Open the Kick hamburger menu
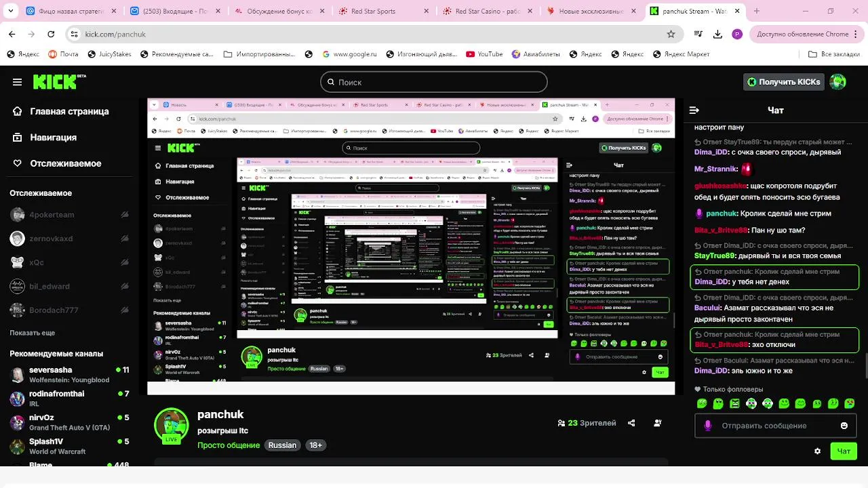This screenshot has width=868, height=488. (x=17, y=82)
